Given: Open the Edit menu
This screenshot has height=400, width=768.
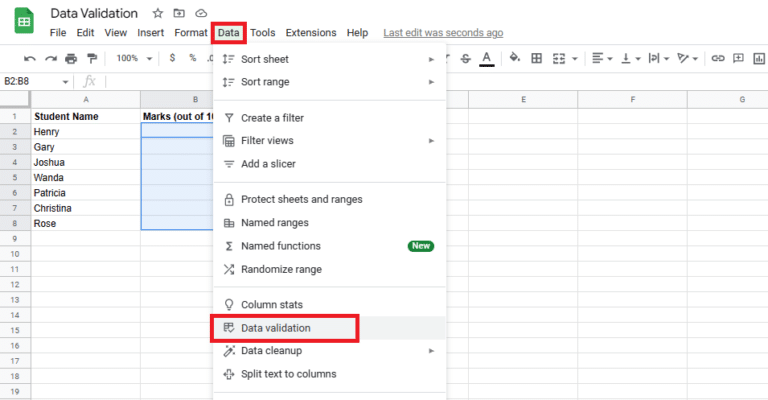Looking at the screenshot, I should click(85, 33).
